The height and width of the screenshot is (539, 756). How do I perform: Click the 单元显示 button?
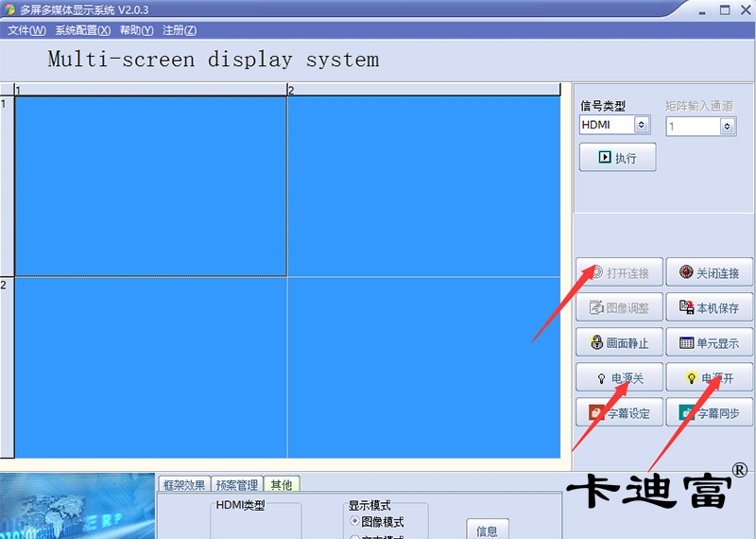[x=710, y=342]
